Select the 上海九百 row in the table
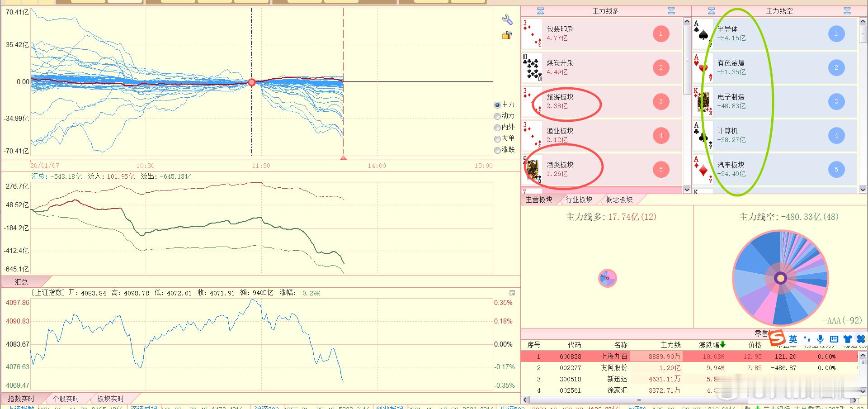The image size is (868, 409). (615, 357)
